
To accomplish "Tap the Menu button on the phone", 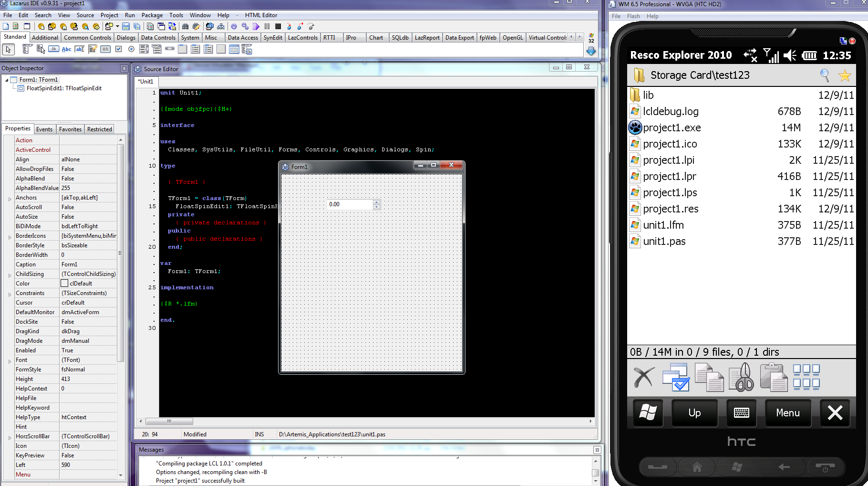I will click(788, 412).
